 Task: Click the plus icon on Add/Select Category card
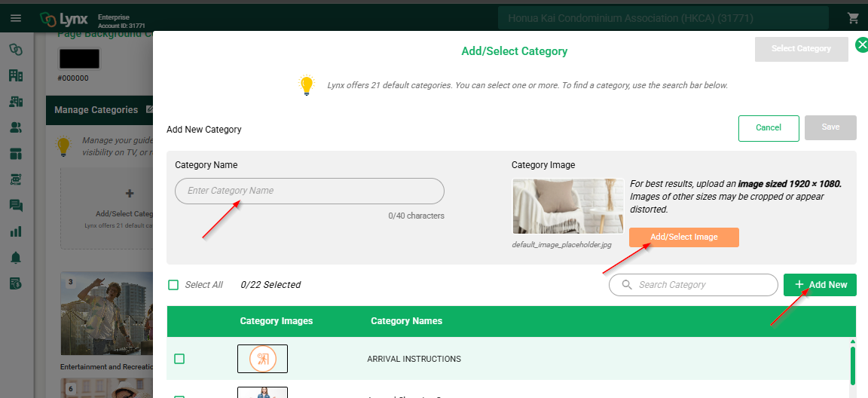tap(130, 194)
